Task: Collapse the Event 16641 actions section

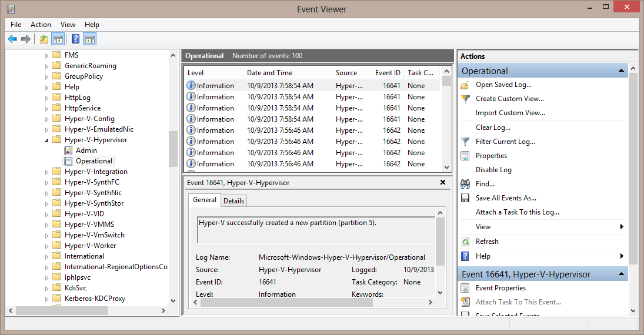Action: 622,274
